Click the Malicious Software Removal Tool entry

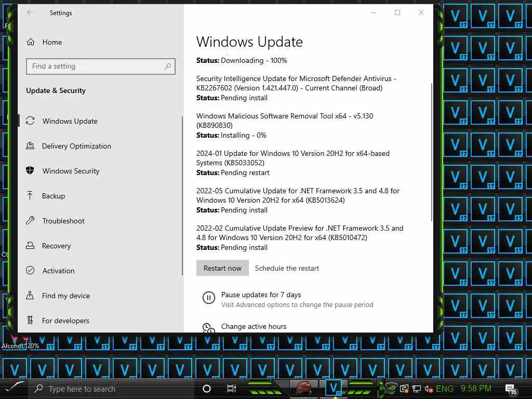tap(284, 121)
